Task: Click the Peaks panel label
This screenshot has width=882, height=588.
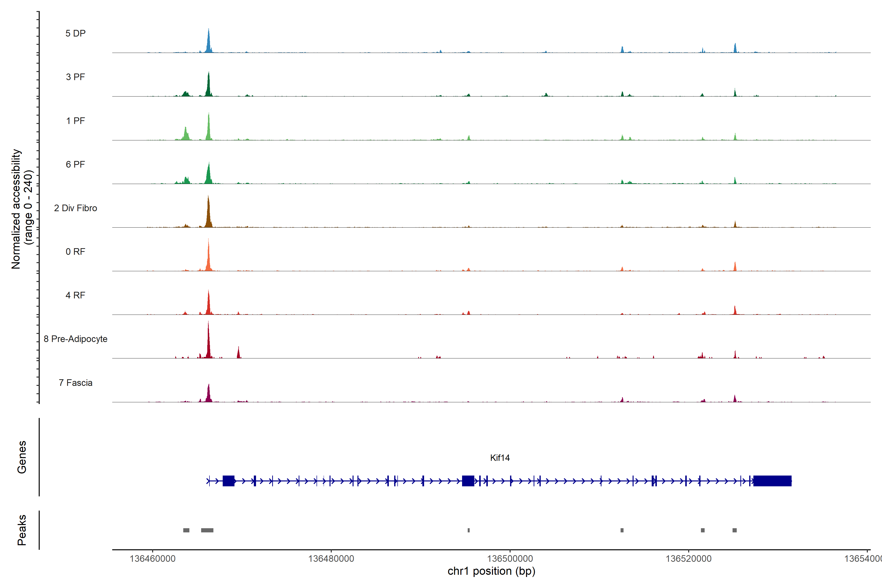Action: click(22, 530)
